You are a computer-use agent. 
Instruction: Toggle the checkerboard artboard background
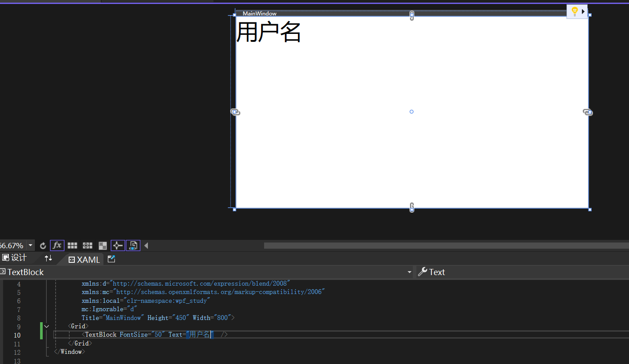pos(103,246)
